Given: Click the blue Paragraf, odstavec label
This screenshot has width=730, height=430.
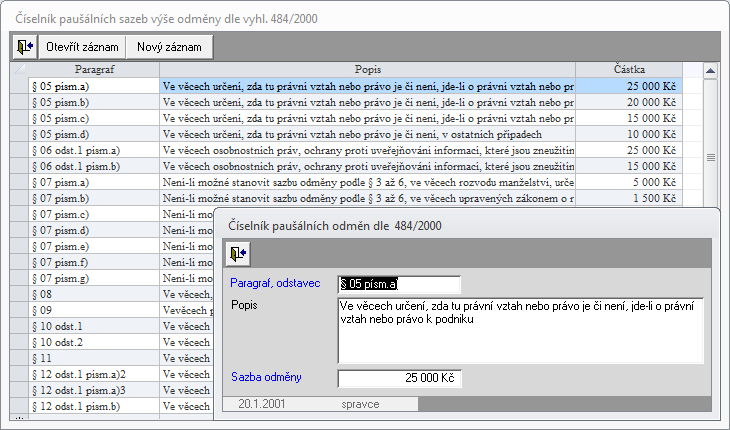Looking at the screenshot, I should (x=275, y=283).
